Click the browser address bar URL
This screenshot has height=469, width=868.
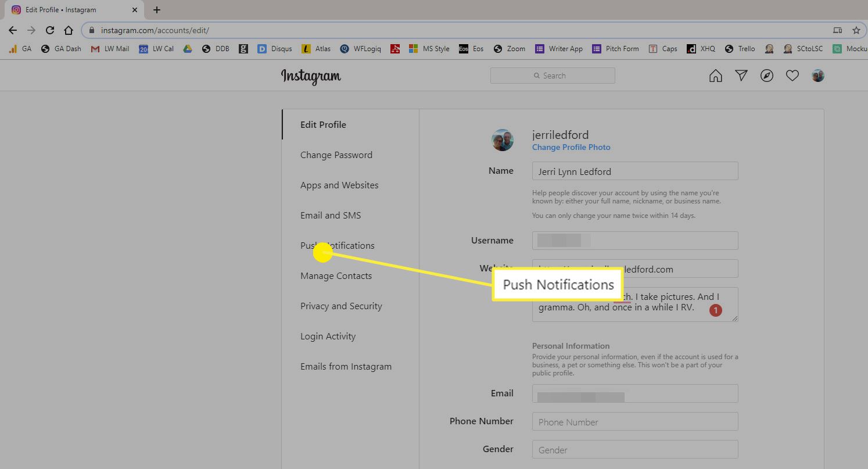[155, 30]
